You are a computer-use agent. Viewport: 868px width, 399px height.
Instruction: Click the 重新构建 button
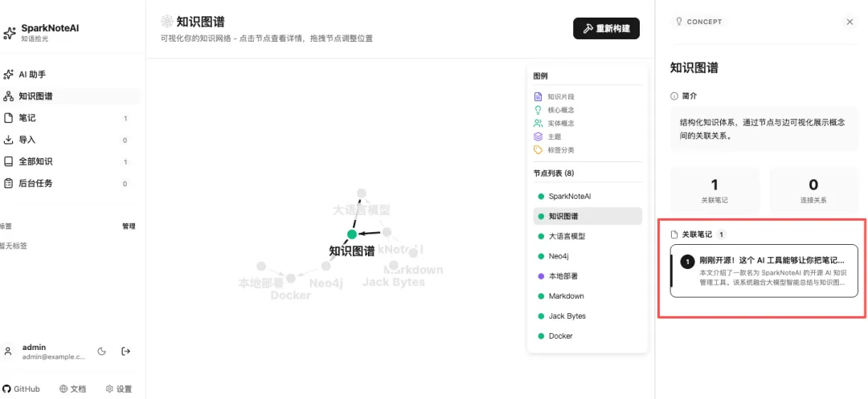tap(606, 29)
